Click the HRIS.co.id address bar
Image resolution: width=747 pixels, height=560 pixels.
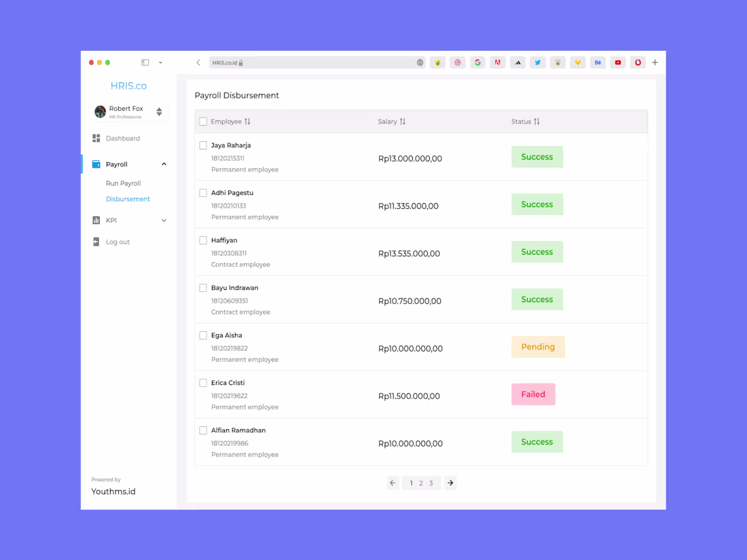pyautogui.click(x=317, y=62)
